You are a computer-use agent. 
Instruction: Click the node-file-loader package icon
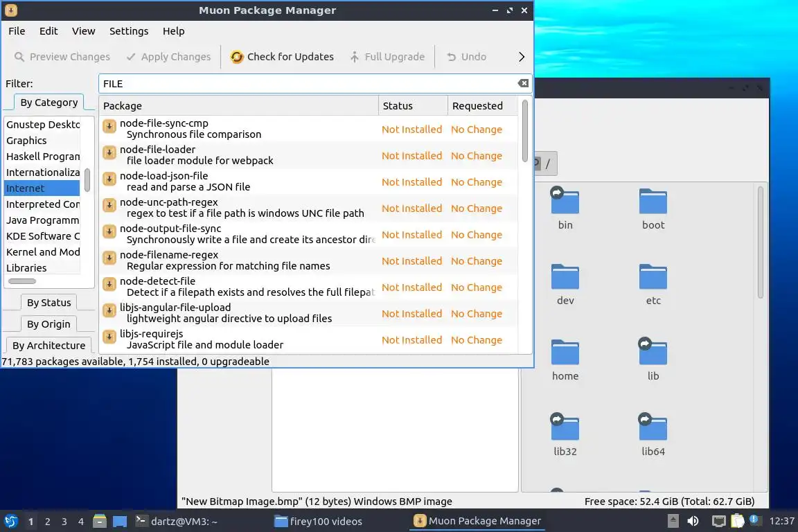point(109,152)
